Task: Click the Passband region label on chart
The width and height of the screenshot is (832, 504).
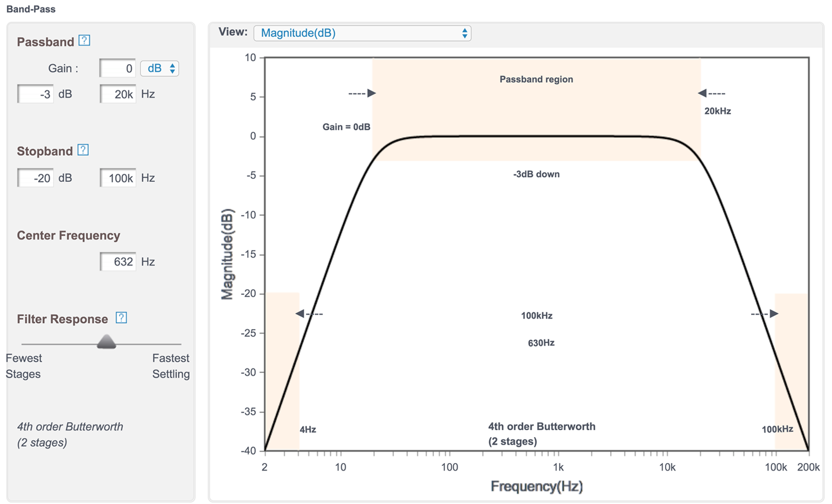Action: (536, 80)
